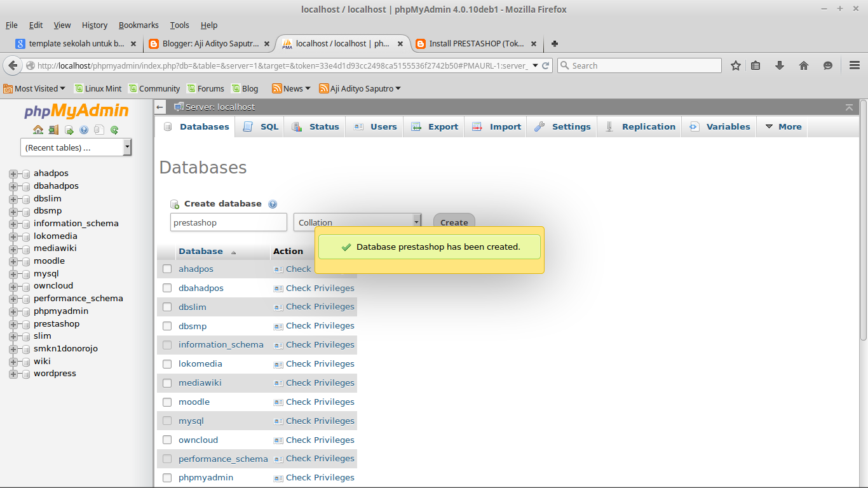Click Check Privileges icon for owncloud
The image size is (868, 488).
[x=278, y=440]
